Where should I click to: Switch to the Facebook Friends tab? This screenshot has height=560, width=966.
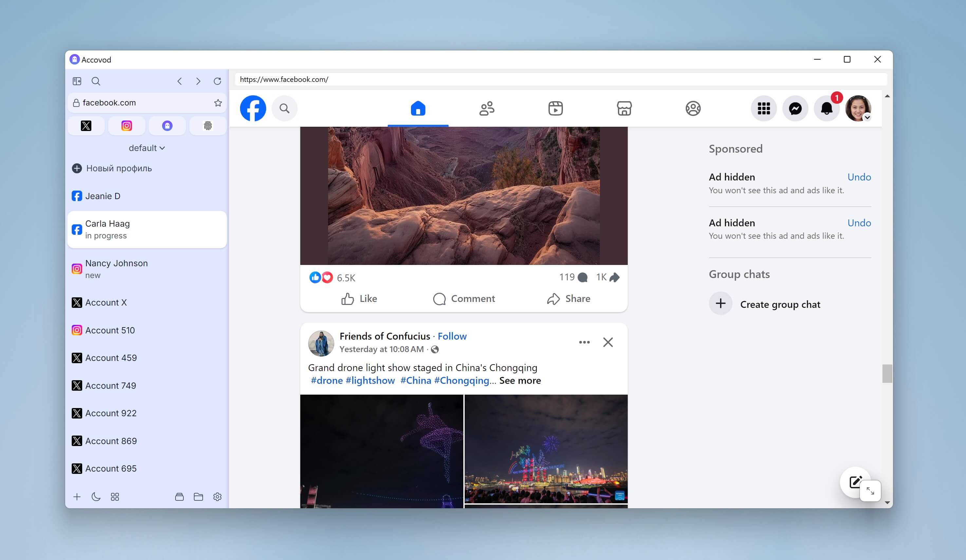click(x=487, y=108)
